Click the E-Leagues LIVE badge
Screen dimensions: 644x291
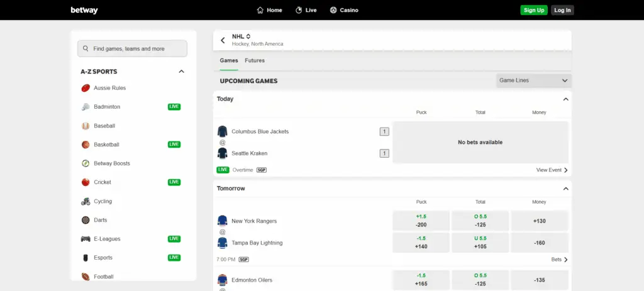point(174,239)
